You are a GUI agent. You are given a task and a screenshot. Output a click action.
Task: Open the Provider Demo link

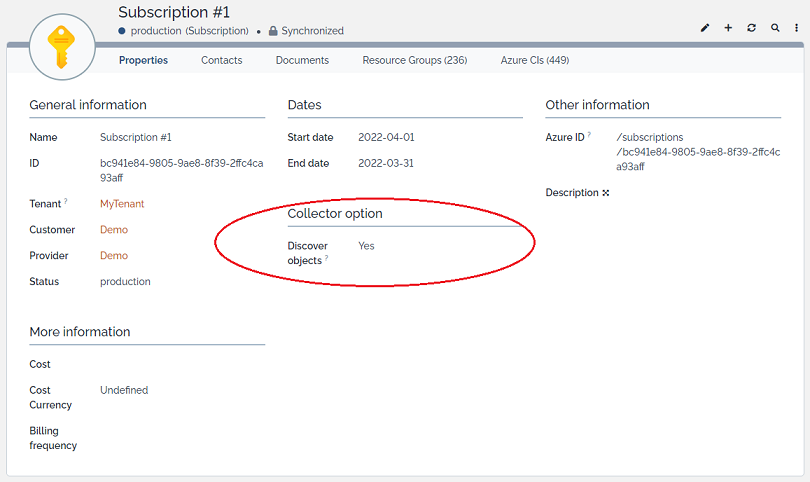point(114,256)
